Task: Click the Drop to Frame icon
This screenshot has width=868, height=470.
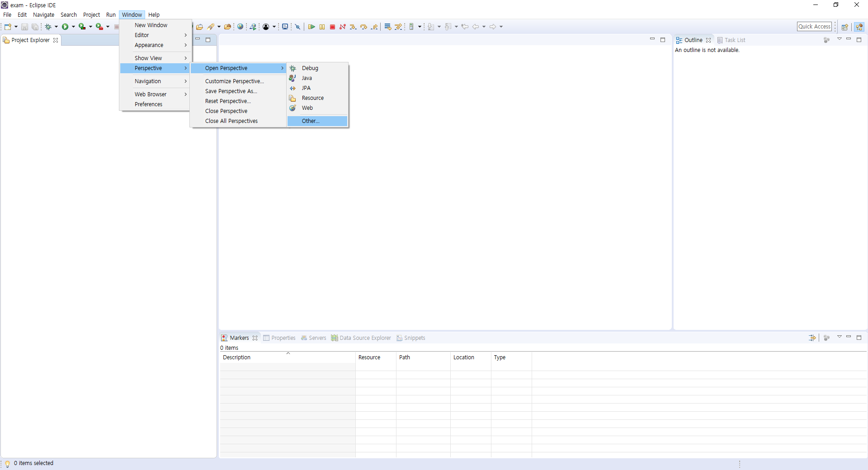Action: click(388, 27)
